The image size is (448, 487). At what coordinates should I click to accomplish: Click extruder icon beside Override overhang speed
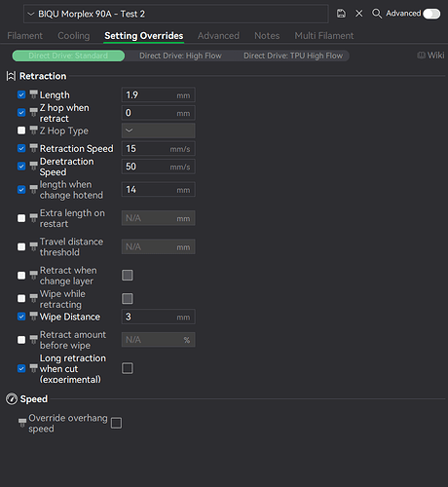(22, 423)
